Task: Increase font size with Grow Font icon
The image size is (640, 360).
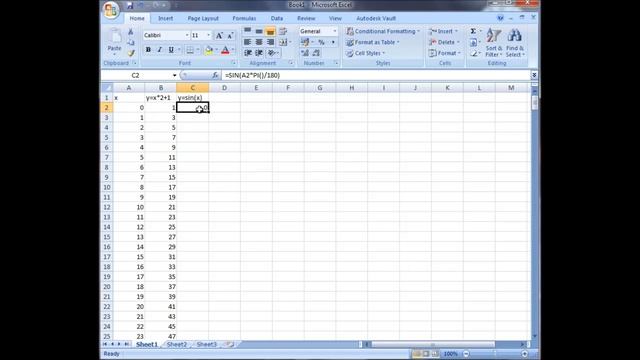Action: pyautogui.click(x=219, y=36)
